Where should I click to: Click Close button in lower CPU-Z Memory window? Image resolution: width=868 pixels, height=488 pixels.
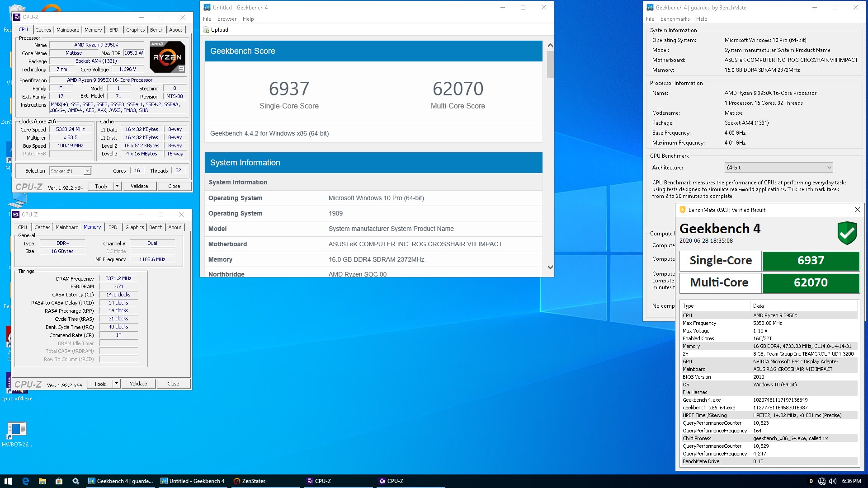173,384
